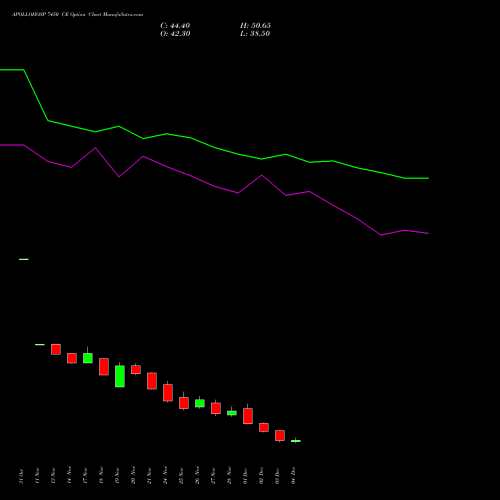The height and width of the screenshot is (500, 500).
Task: Select the 21 Nov date label
Action: (x=149, y=476)
